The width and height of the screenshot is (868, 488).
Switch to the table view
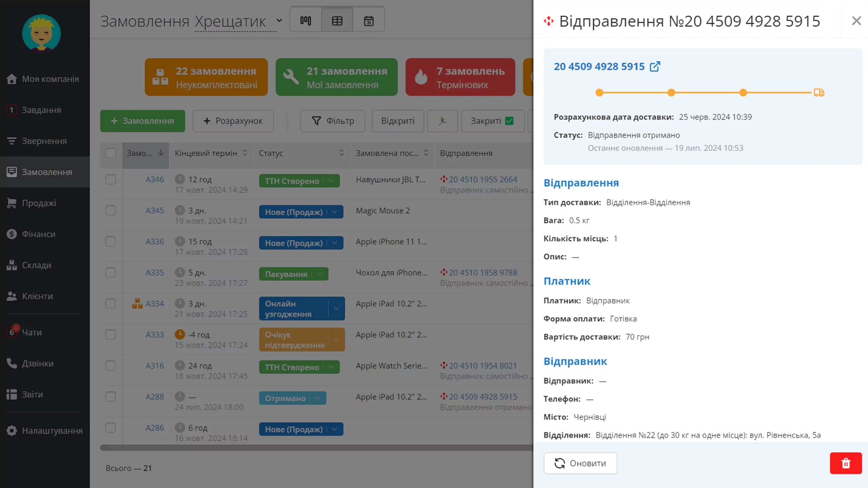point(337,21)
